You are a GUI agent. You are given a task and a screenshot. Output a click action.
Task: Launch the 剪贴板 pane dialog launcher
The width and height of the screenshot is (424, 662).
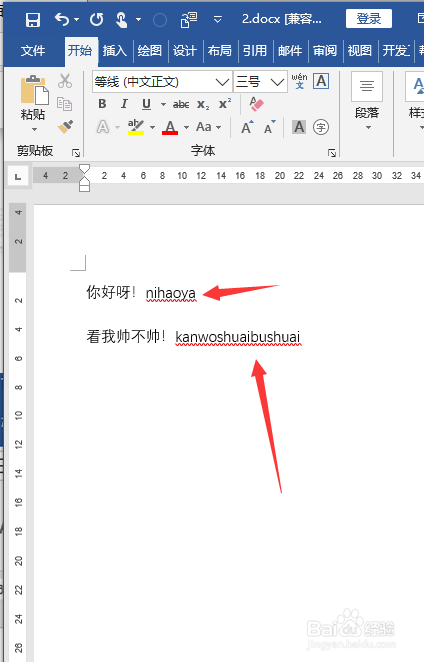click(x=76, y=152)
